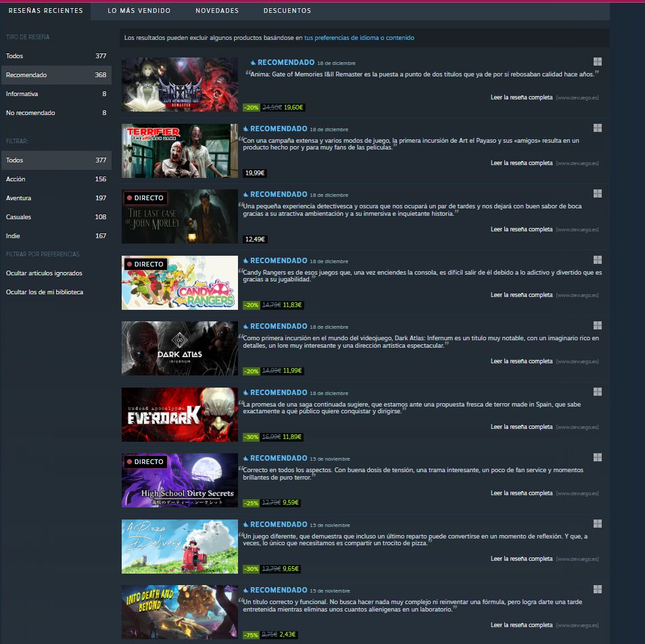The height and width of the screenshot is (644, 645).
Task: Filter review type by Todos 377
Action: click(x=56, y=56)
